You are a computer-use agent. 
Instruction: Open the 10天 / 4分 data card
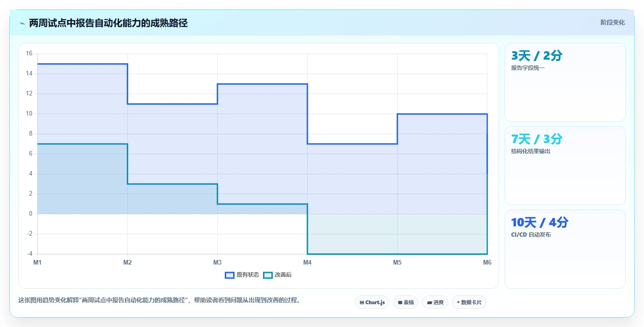(565, 249)
